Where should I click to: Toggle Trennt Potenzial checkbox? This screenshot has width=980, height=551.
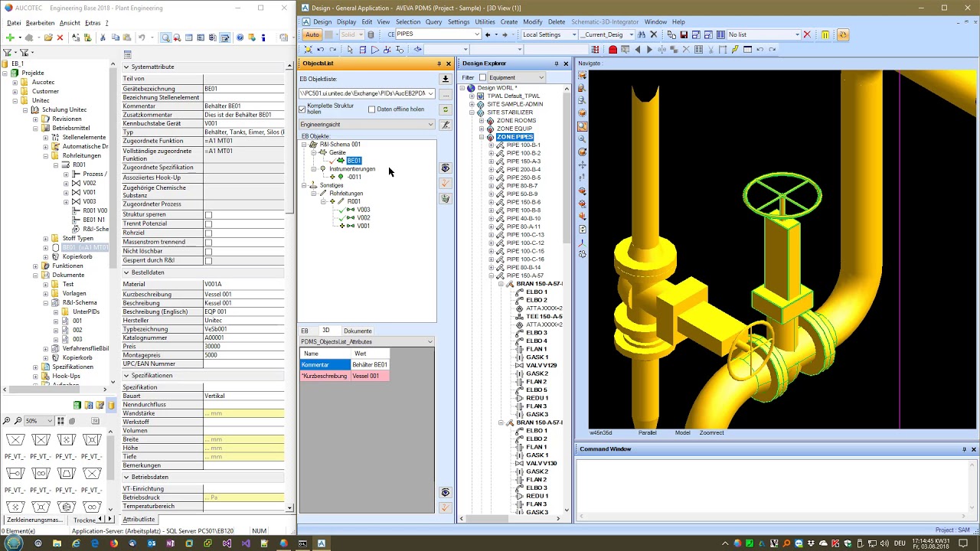coord(208,224)
